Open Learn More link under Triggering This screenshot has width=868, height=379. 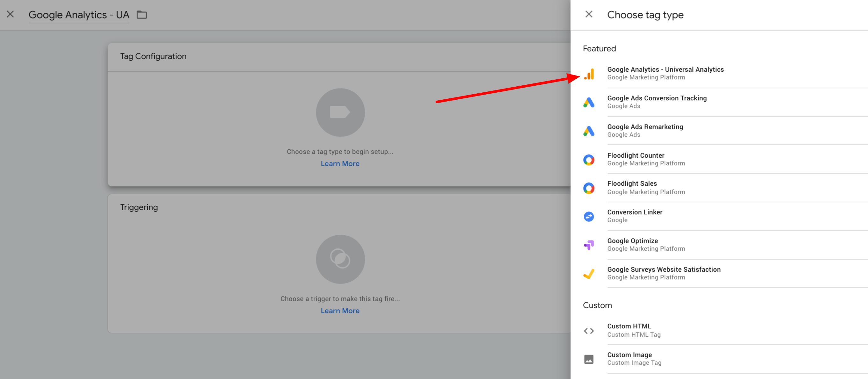point(340,311)
